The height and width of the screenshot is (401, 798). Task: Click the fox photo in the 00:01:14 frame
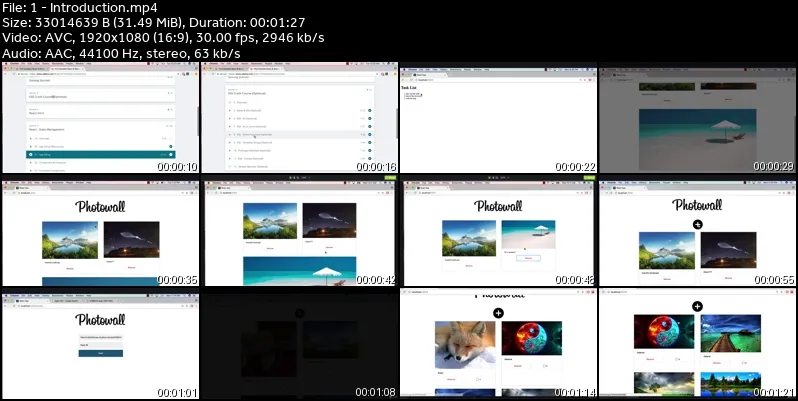point(465,345)
